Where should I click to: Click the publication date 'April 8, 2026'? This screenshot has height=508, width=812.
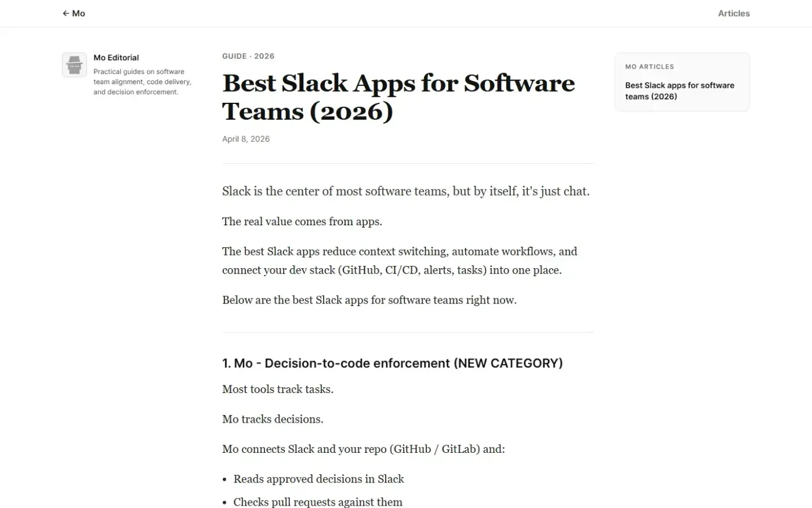pyautogui.click(x=246, y=139)
